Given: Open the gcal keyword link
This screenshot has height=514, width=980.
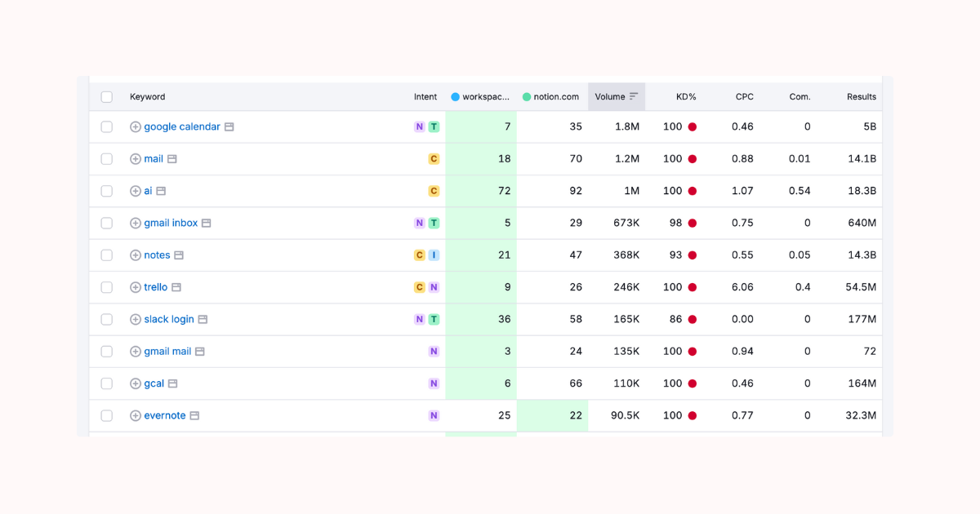Looking at the screenshot, I should click(154, 383).
